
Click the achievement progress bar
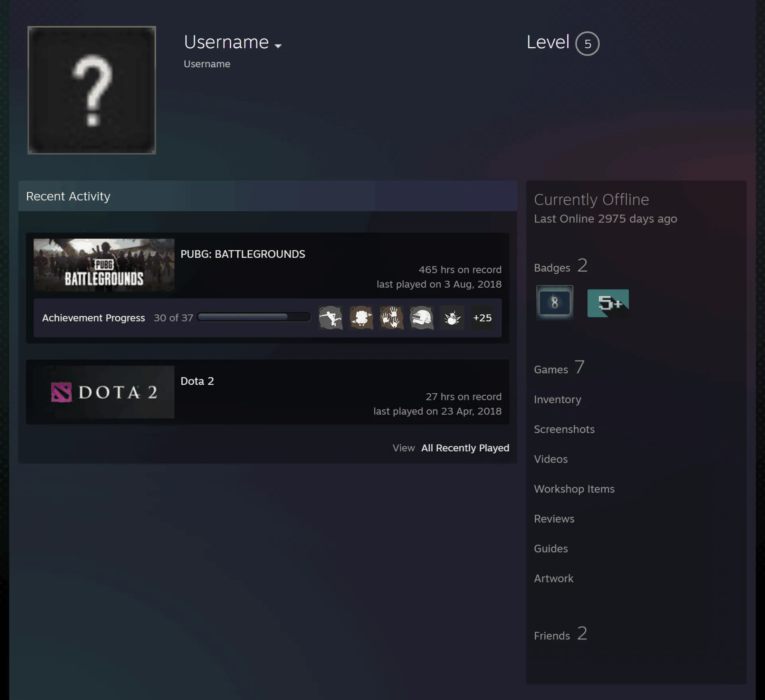(x=254, y=317)
